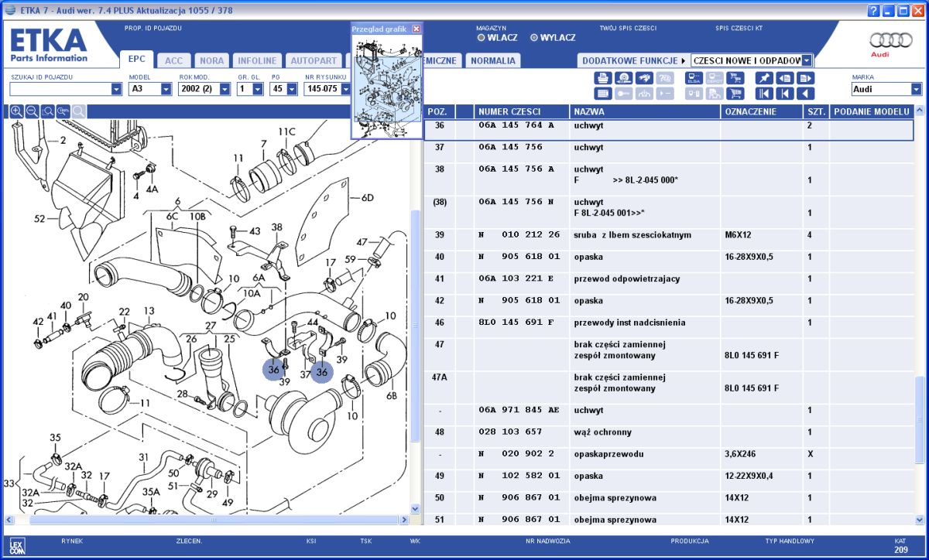Open the NR RYSUNKU dropdown 145-075
The image size is (929, 560).
click(345, 89)
